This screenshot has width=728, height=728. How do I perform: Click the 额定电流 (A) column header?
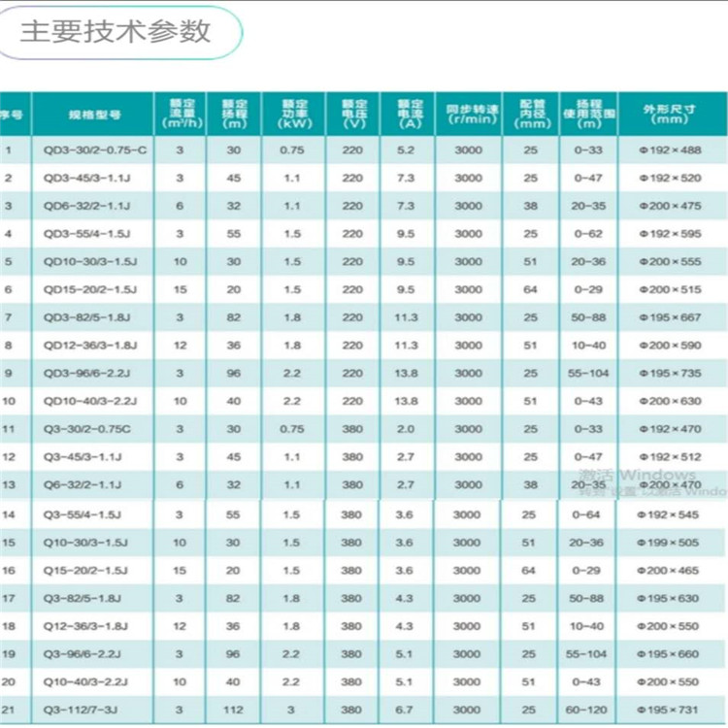[406, 114]
